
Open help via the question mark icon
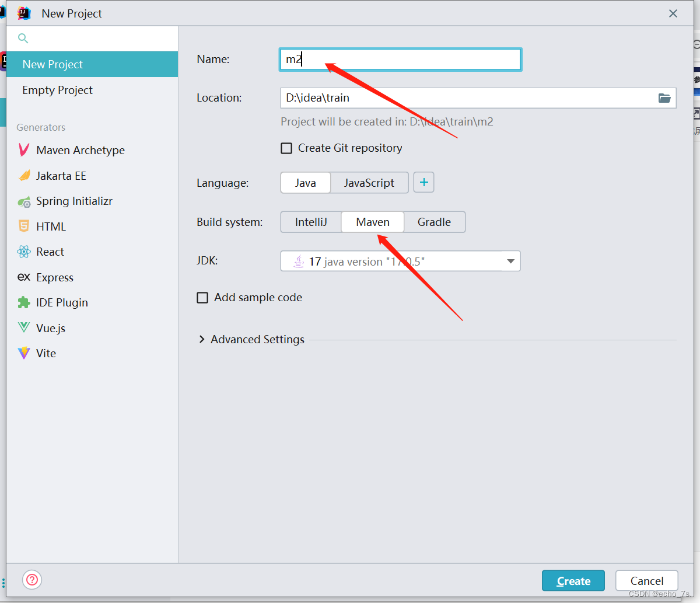(32, 580)
